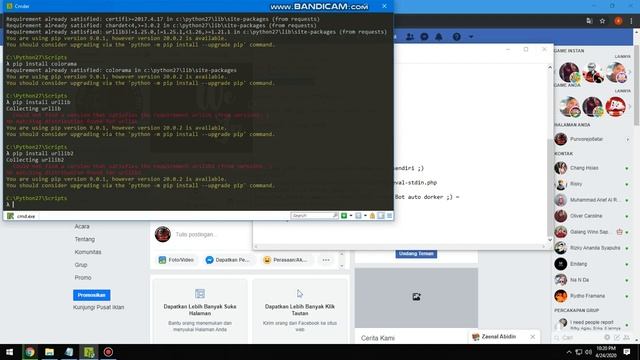
Task: Open chat with Rydho Framana
Action: pos(592,296)
